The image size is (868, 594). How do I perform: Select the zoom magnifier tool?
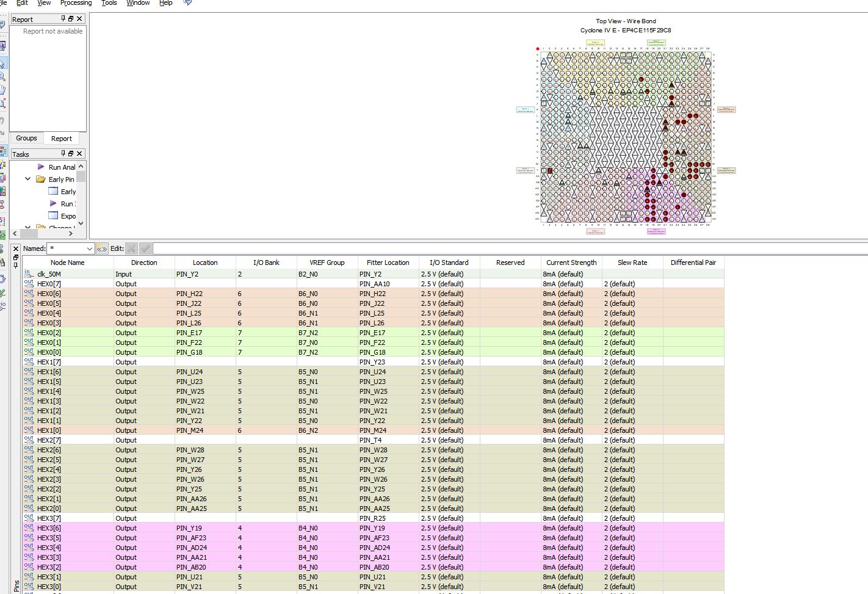2,76
